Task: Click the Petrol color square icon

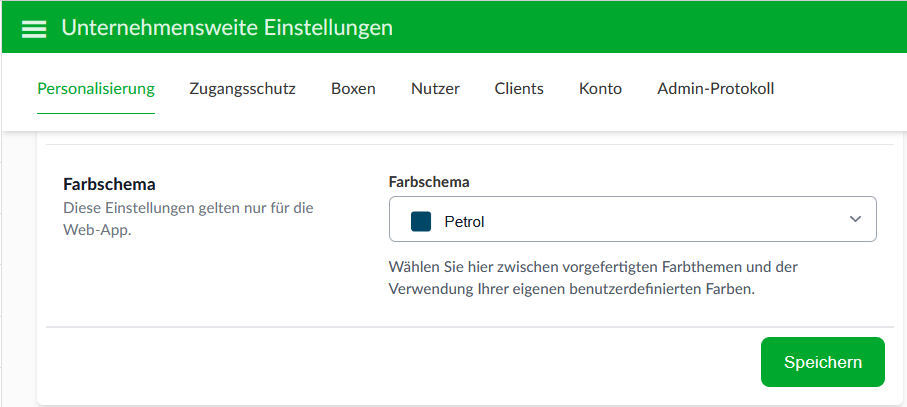Action: 421,221
